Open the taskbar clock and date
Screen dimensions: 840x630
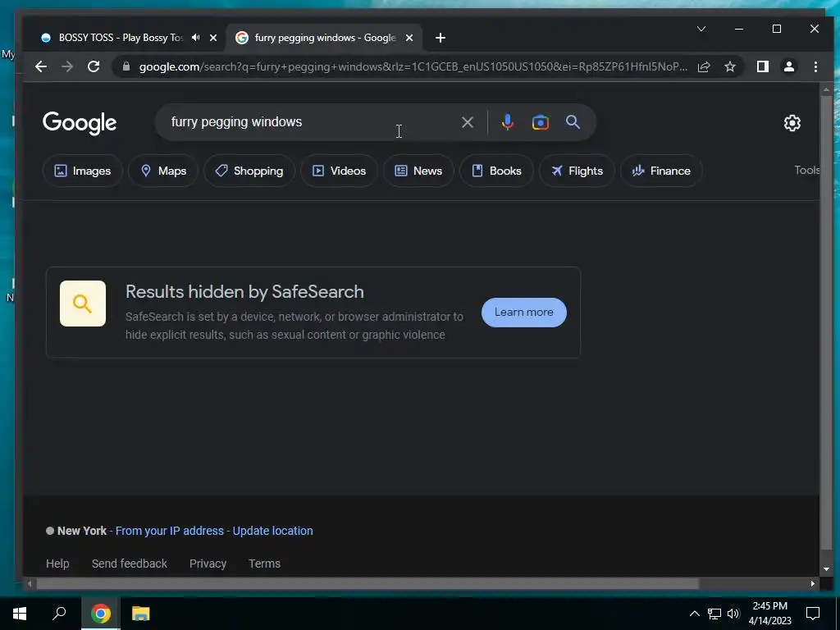click(769, 614)
